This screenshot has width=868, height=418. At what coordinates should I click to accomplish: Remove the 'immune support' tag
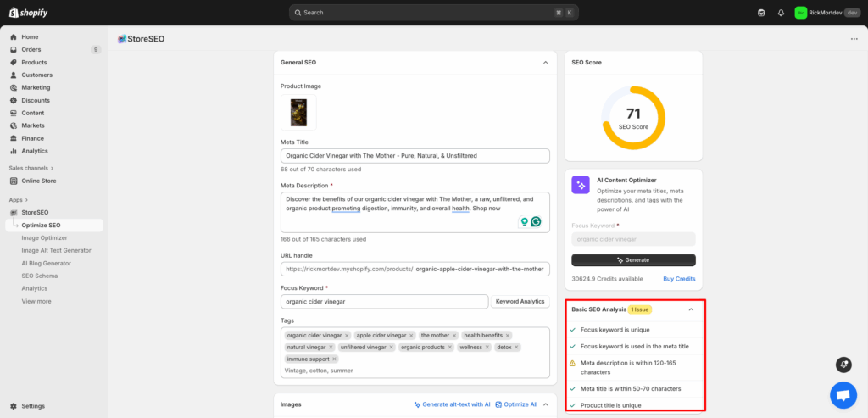tap(335, 359)
